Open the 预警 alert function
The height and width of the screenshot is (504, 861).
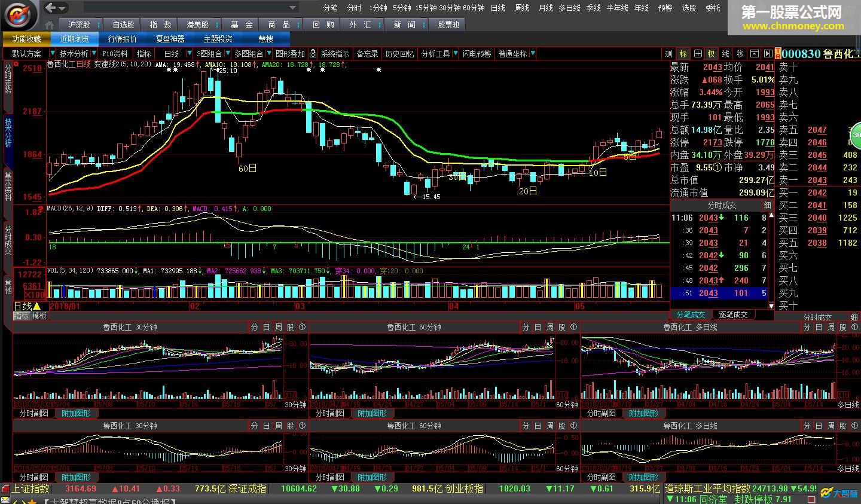point(665,8)
